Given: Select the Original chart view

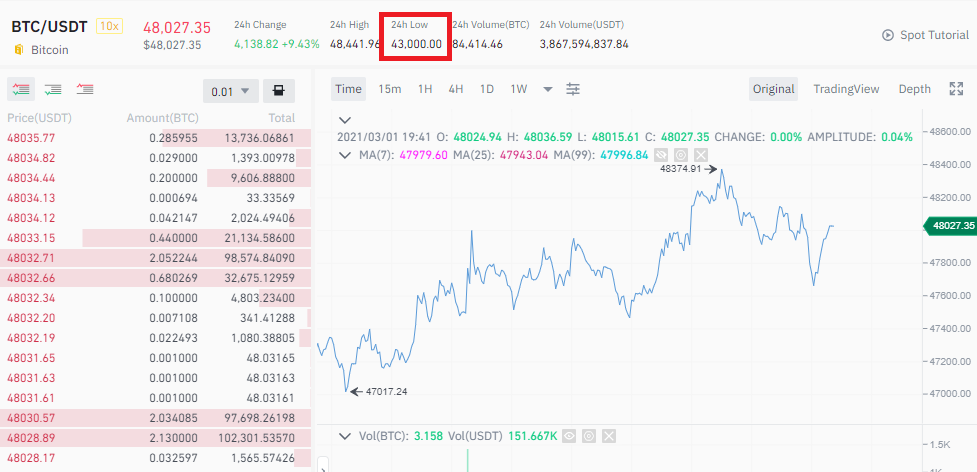Looking at the screenshot, I should 773,89.
